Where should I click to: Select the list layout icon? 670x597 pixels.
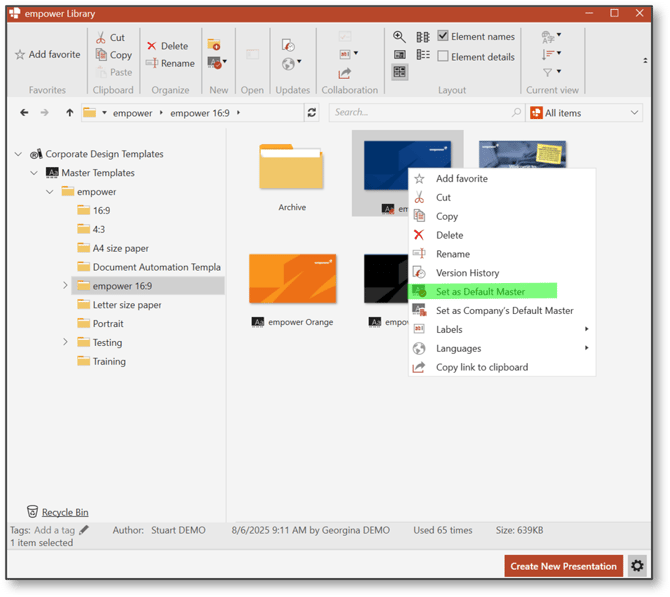click(423, 54)
